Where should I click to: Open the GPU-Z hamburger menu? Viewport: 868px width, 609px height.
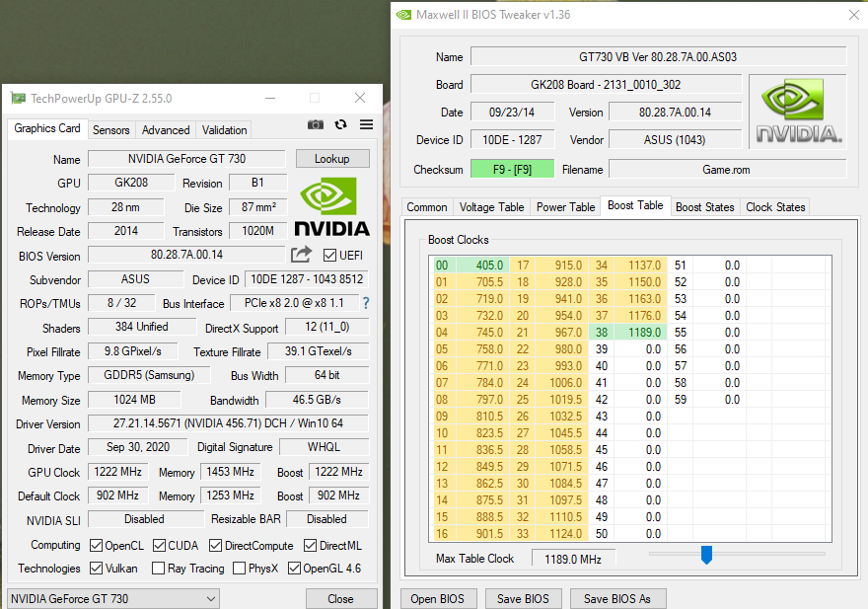(366, 124)
